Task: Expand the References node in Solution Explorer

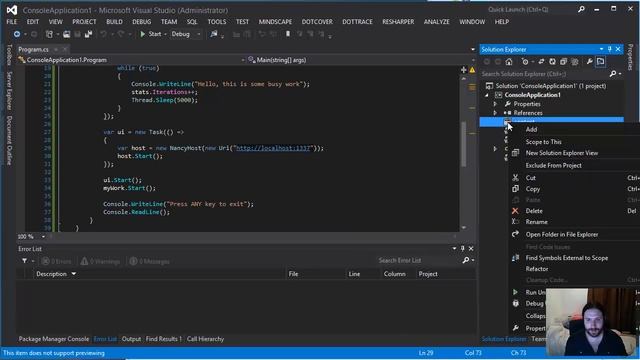Action: [495, 113]
